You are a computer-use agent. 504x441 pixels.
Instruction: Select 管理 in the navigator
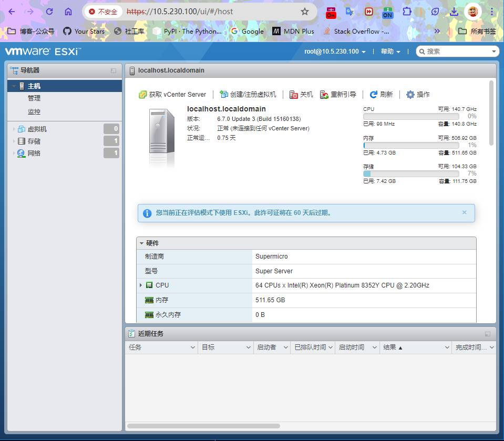(x=34, y=98)
